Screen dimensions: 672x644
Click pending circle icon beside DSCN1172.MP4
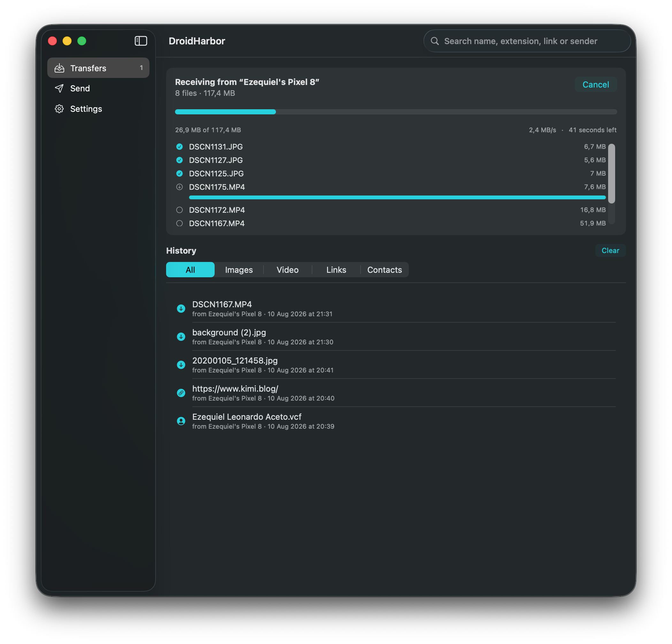click(x=179, y=210)
